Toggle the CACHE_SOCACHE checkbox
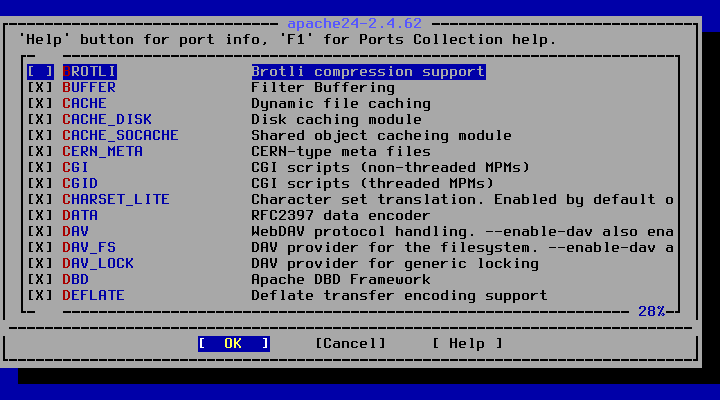720x400 pixels. (40, 135)
